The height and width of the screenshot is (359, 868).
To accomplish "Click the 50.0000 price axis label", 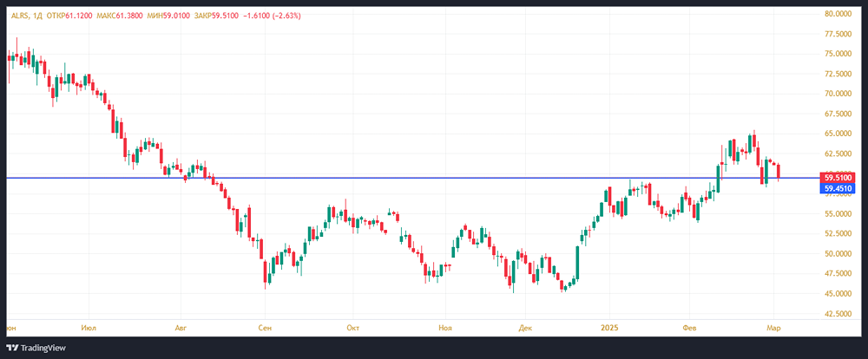I will pyautogui.click(x=838, y=254).
